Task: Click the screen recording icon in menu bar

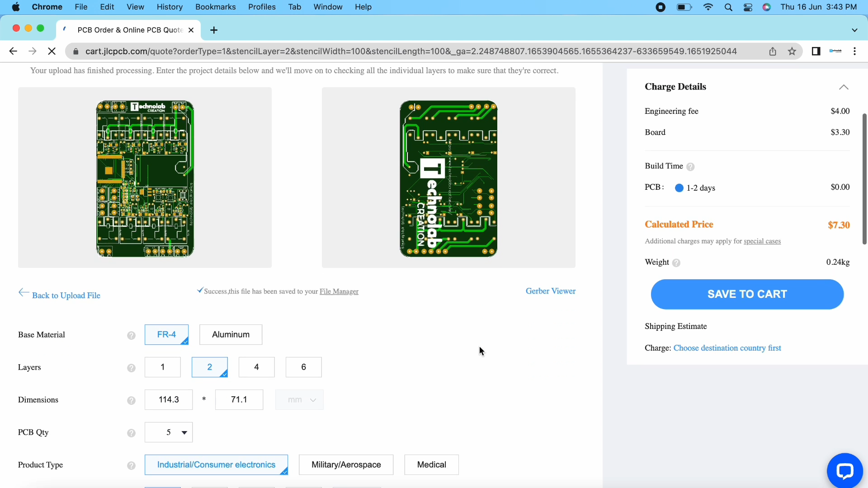Action: click(660, 7)
